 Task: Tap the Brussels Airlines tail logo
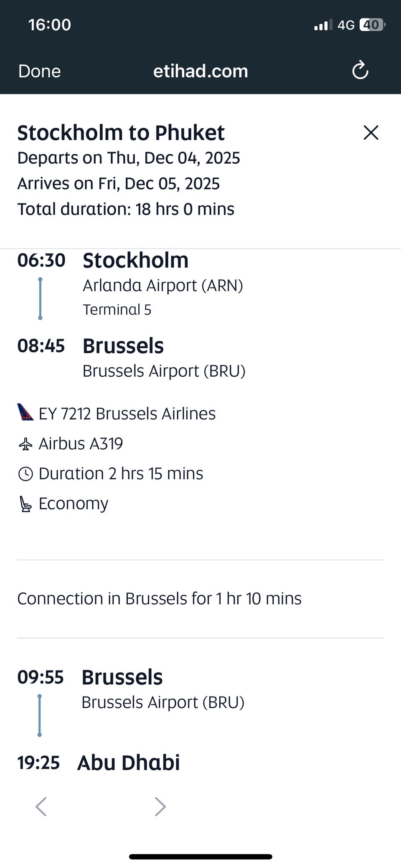pyautogui.click(x=25, y=412)
